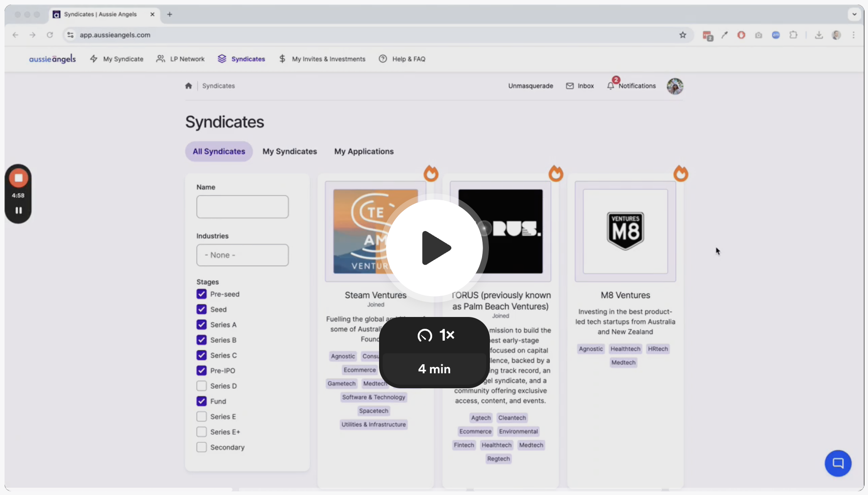The width and height of the screenshot is (868, 495).
Task: Click the browser forward arrow
Action: coord(32,35)
